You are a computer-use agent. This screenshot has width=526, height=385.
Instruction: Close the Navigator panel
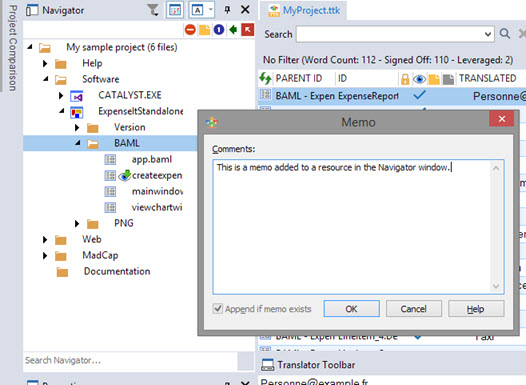245,10
